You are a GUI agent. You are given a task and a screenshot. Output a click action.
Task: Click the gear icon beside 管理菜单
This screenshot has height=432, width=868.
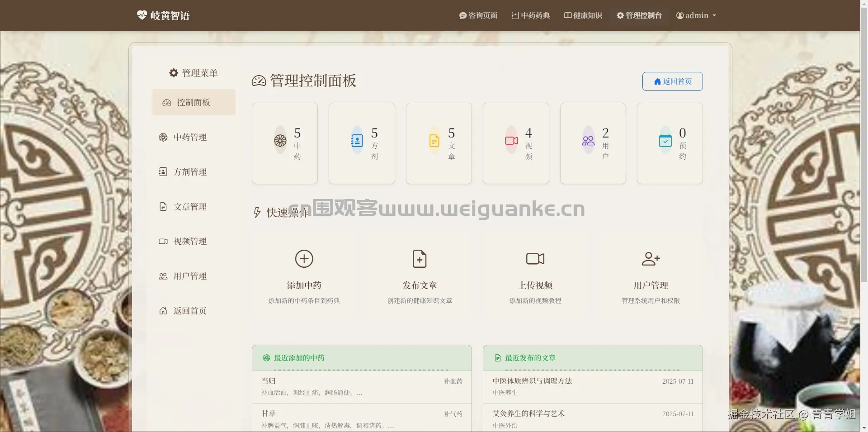tap(174, 73)
